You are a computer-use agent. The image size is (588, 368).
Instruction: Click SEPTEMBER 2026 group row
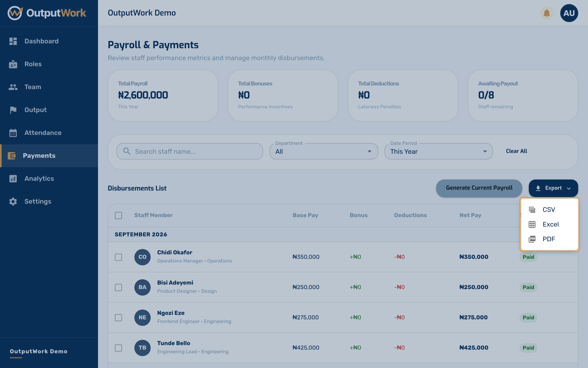[343, 234]
